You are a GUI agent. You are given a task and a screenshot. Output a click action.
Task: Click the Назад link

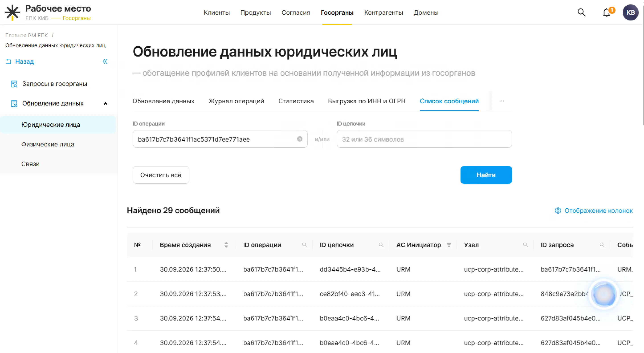[20, 61]
